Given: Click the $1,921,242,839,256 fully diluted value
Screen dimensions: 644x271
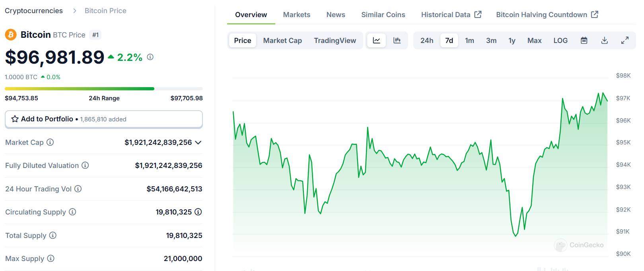Looking at the screenshot, I should coord(169,165).
